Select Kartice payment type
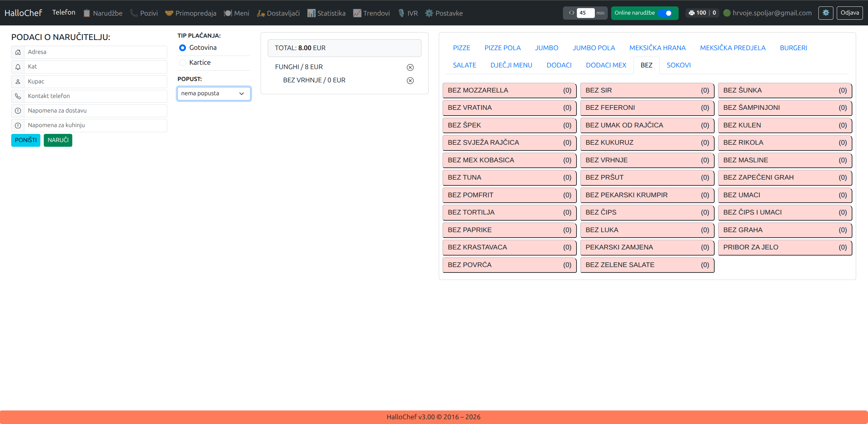 click(183, 63)
